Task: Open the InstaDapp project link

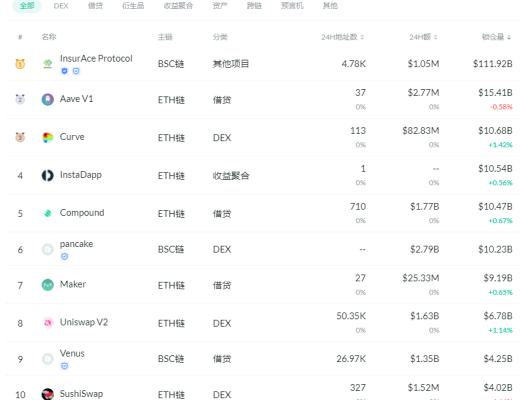Action: pyautogui.click(x=81, y=175)
